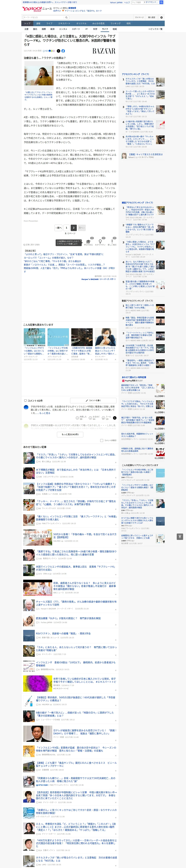186x868 pixels.
Task: Open the settings gear icon
Action: (161, 18)
